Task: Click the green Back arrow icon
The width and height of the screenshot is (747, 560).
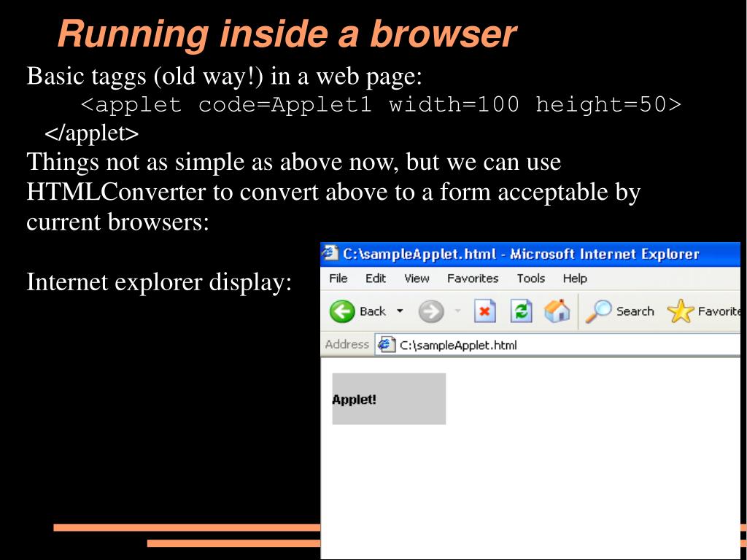Action: pos(342,311)
